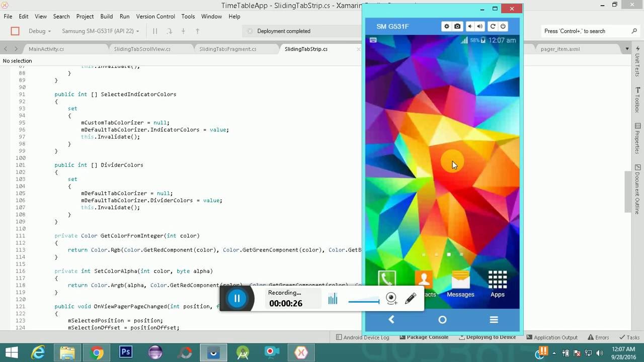Open File Explorer from the taskbar
The image size is (644, 362).
click(67, 352)
